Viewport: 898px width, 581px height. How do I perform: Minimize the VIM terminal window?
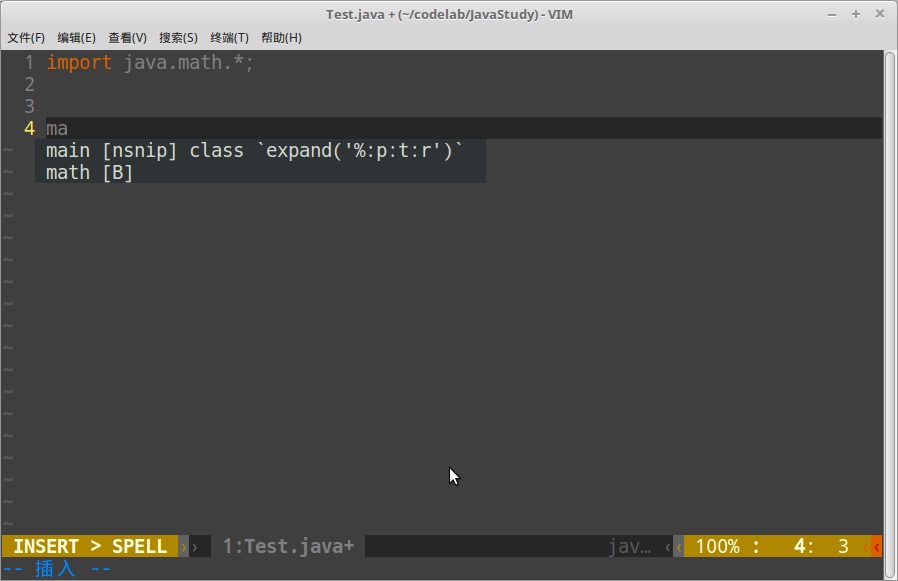(832, 14)
